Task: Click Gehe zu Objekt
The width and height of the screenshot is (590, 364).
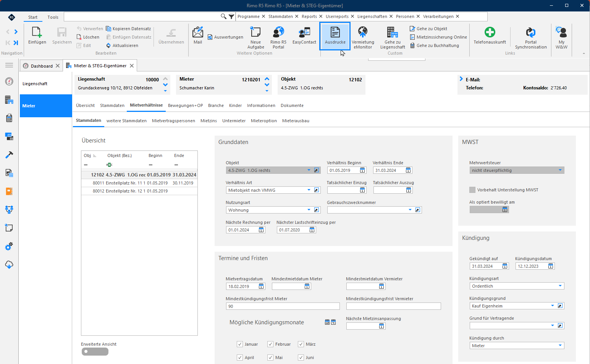Action: pyautogui.click(x=428, y=29)
